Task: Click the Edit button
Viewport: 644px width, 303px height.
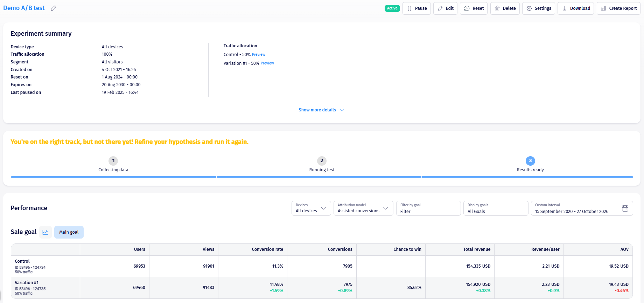Action: click(x=446, y=8)
